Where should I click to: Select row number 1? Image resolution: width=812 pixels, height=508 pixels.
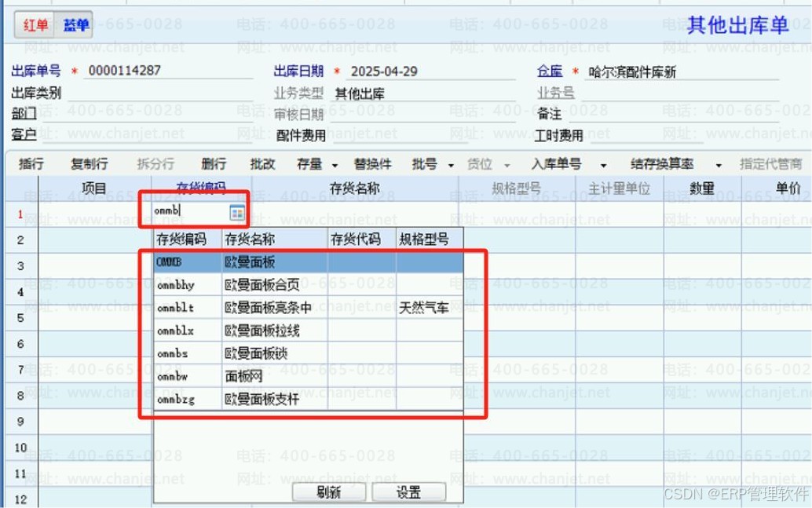tap(20, 214)
